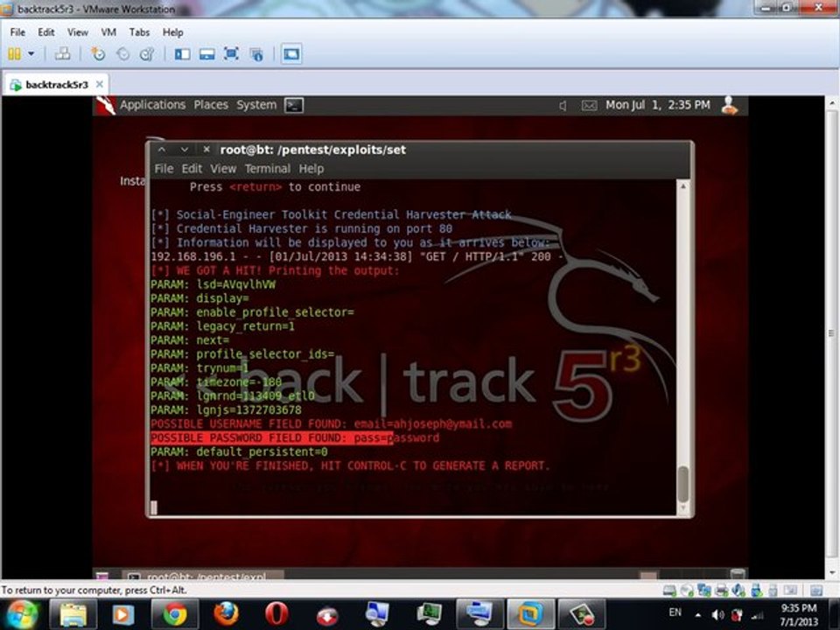
Task: Open the VMware View menu
Action: (x=78, y=32)
